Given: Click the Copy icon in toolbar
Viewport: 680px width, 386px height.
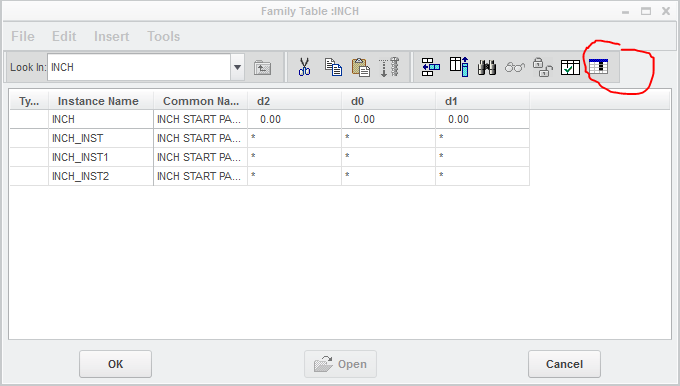Looking at the screenshot, I should point(333,67).
